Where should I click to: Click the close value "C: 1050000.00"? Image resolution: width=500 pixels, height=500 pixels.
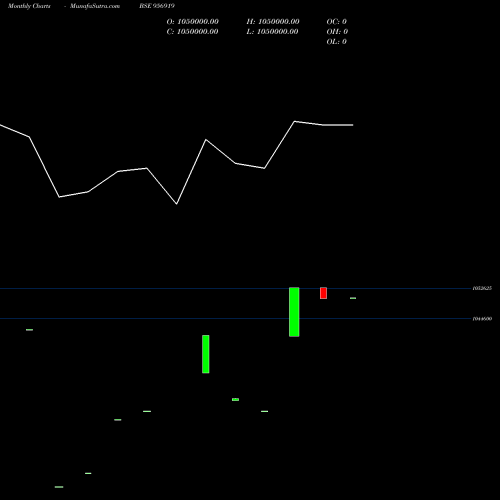point(193,32)
